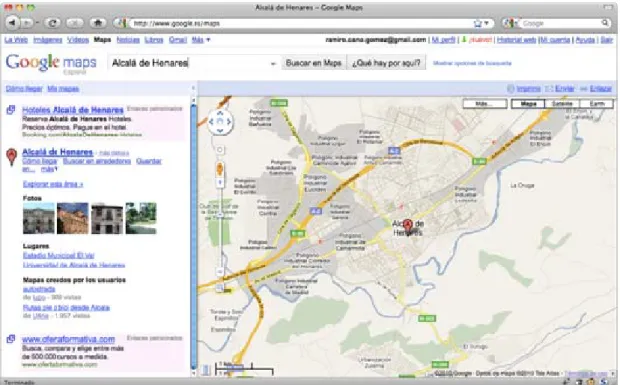Click the Google maps logo
Image resolution: width=620 pixels, height=385 pixels.
(x=51, y=63)
